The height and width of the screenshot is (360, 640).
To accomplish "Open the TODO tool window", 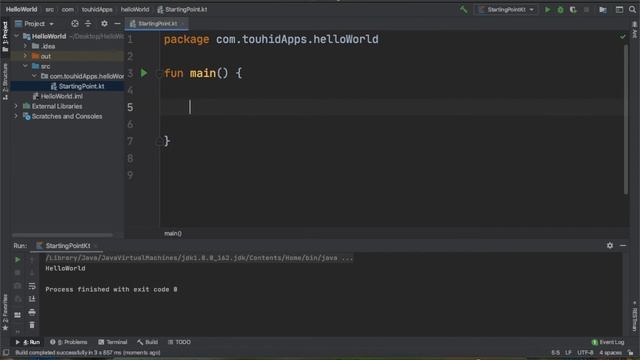I will coord(179,342).
